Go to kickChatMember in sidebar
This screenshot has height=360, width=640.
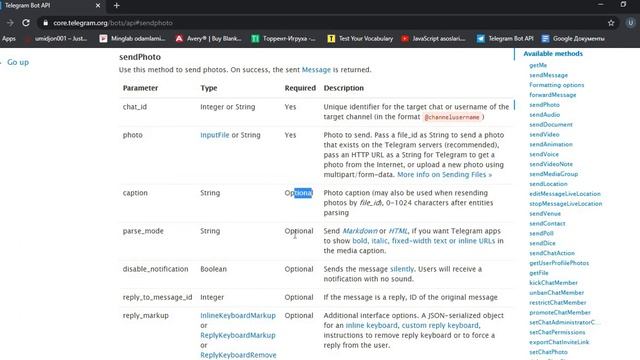tap(553, 283)
